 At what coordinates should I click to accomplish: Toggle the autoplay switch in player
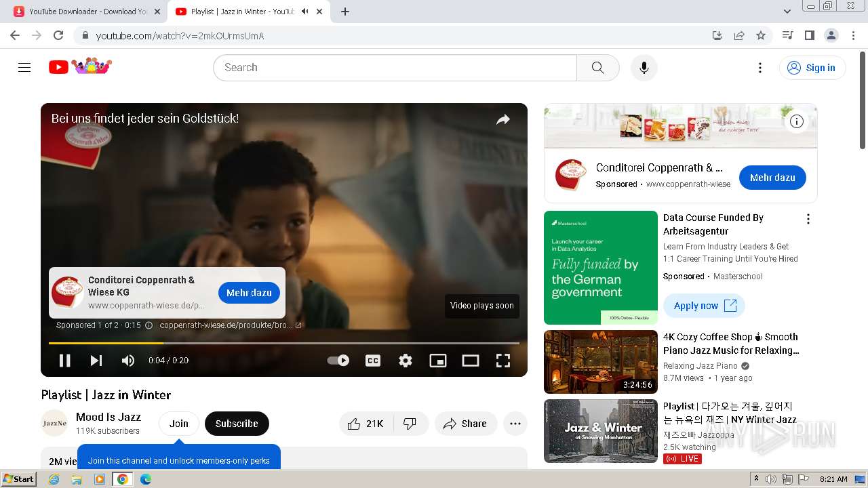tap(338, 361)
